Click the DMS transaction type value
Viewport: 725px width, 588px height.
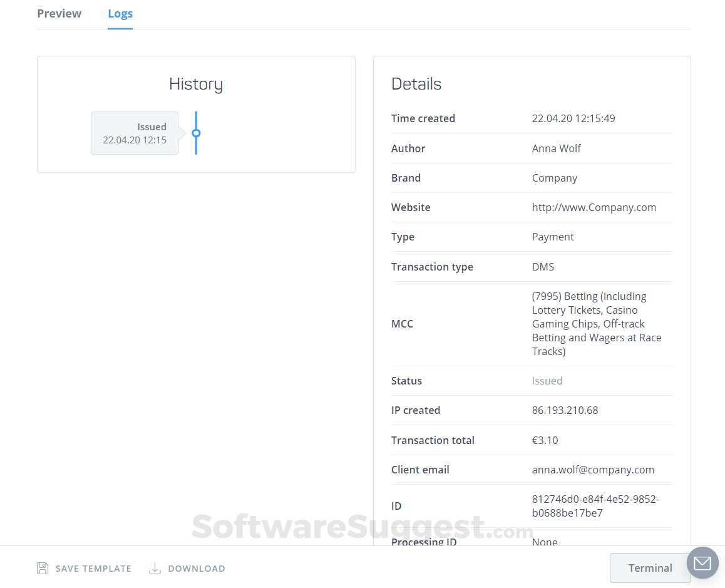[x=542, y=266]
